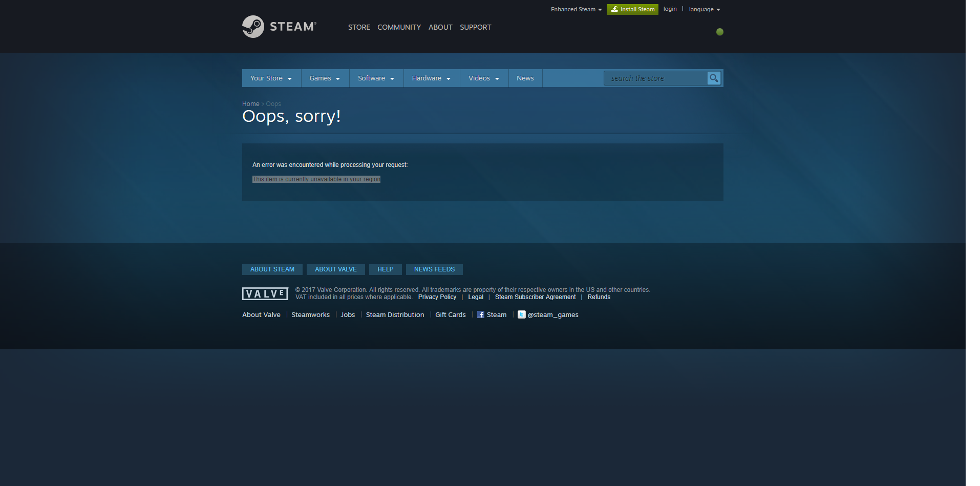The image size is (980, 486).
Task: Open the Legal link
Action: tap(476, 297)
